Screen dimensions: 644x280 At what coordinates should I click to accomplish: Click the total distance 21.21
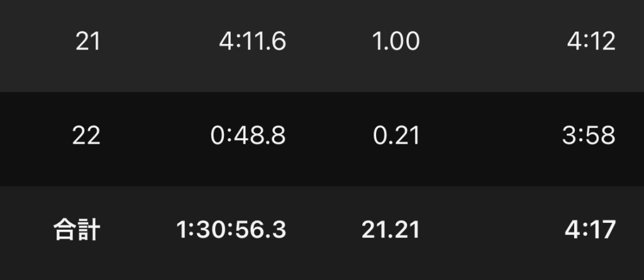tap(391, 230)
